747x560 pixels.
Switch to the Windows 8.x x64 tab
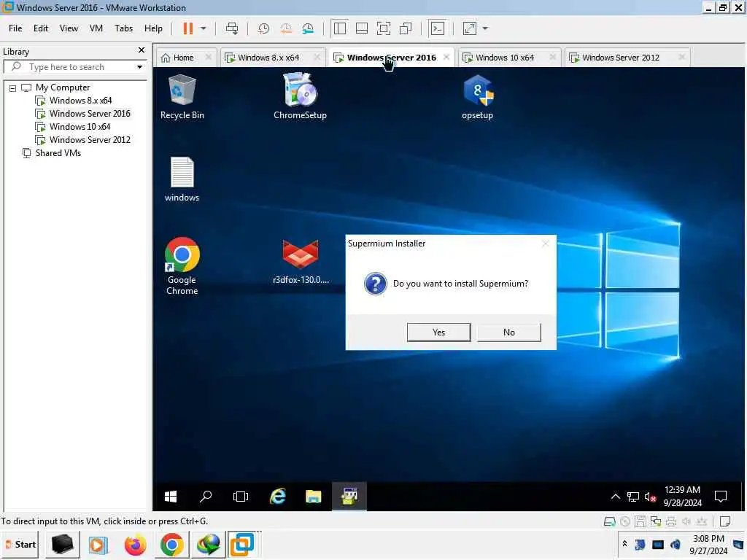click(268, 58)
